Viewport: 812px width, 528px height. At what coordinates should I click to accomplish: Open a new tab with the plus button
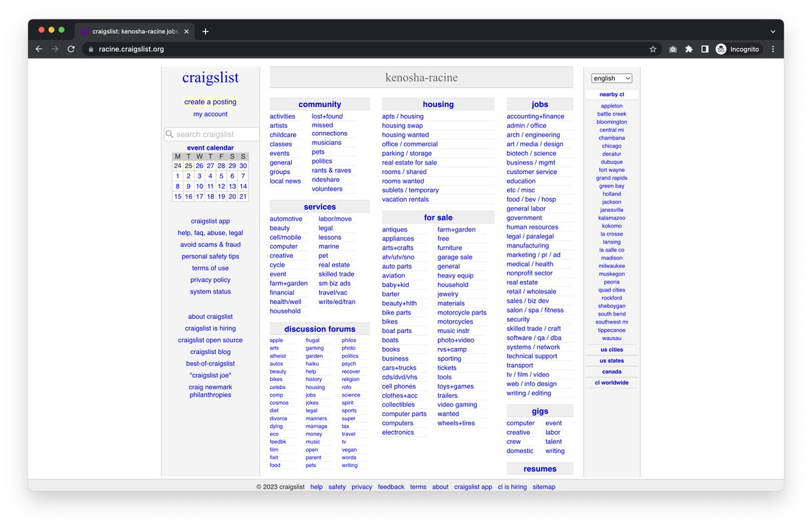point(205,31)
